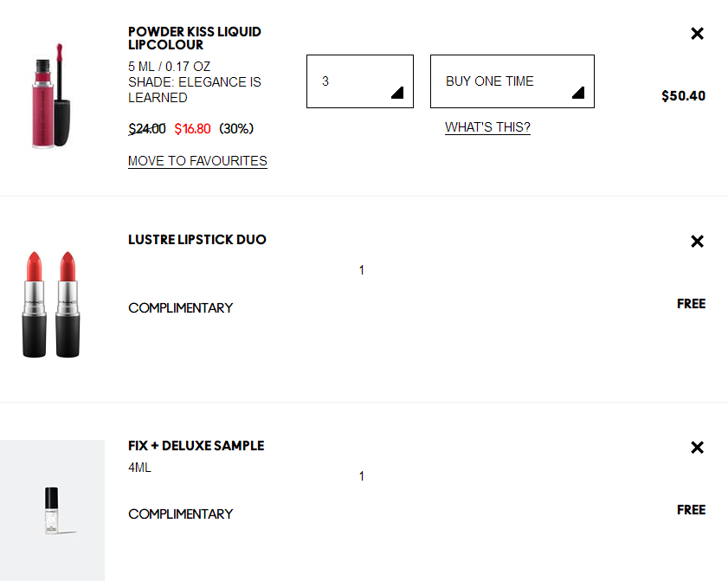The height and width of the screenshot is (588, 728).
Task: Open the quantity dropdown showing 3
Action: point(360,81)
